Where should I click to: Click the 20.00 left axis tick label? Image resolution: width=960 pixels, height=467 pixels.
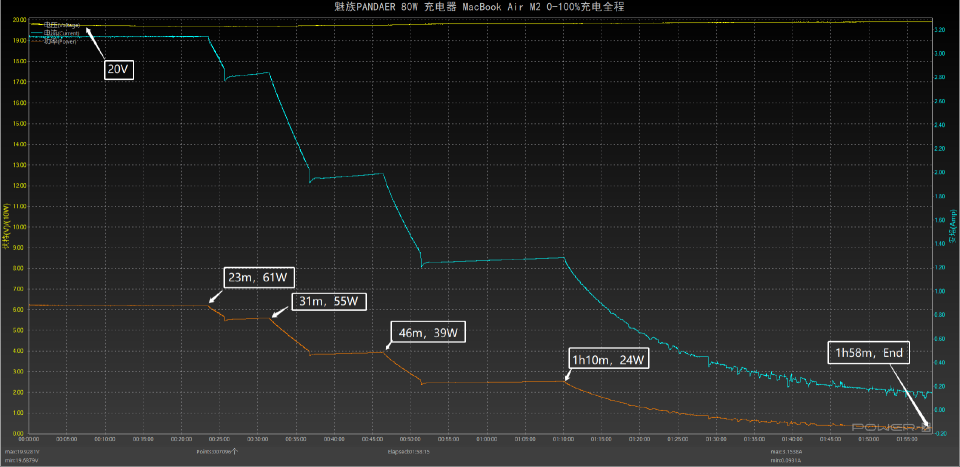[x=19, y=20]
